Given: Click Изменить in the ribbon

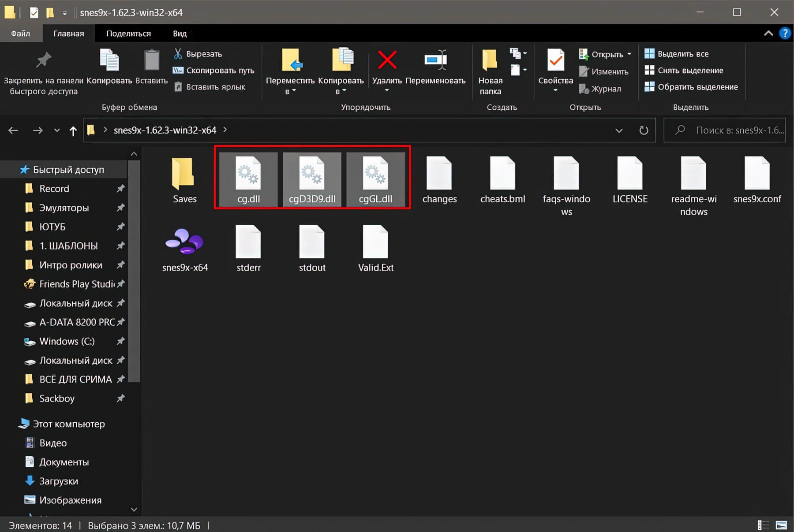Looking at the screenshot, I should 604,71.
